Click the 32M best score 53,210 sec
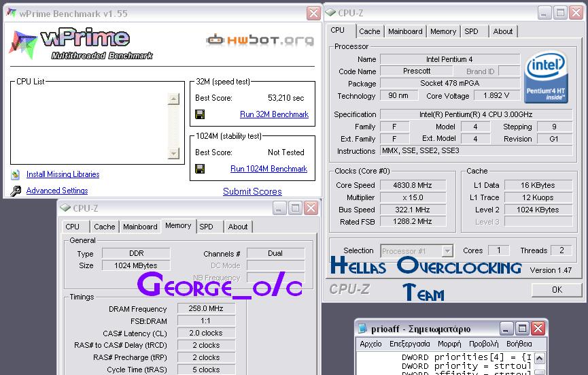Image resolution: width=588 pixels, height=375 pixels. click(286, 98)
